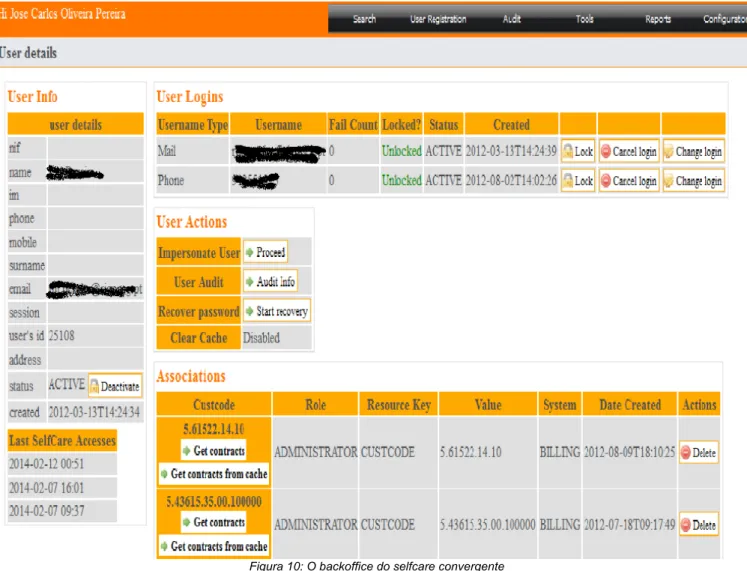
Task: Open the Tools menu
Action: pos(585,19)
